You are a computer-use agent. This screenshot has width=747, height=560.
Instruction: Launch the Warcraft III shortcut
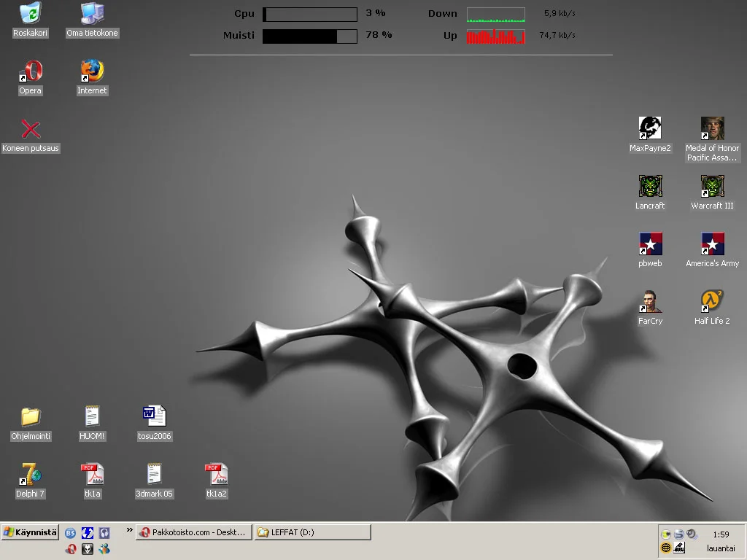click(x=712, y=187)
